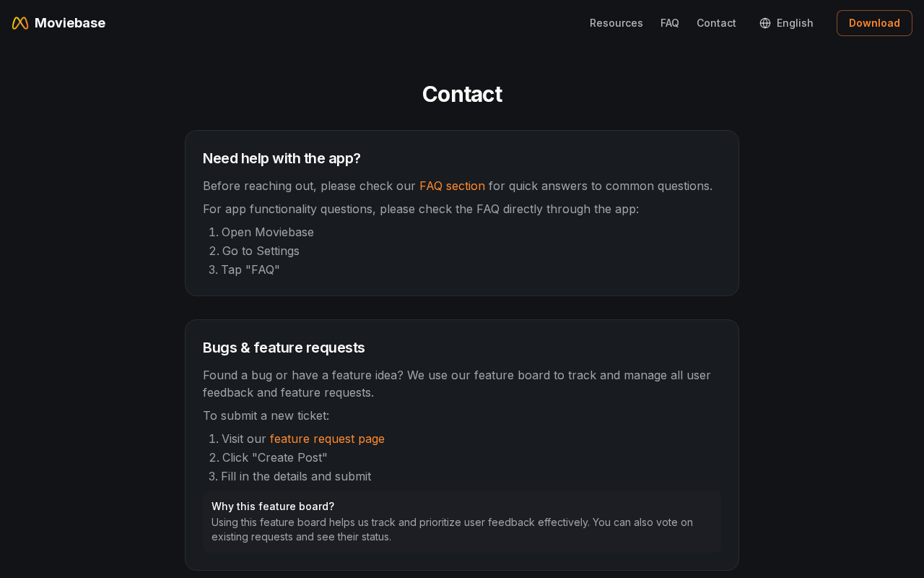
Task: Click the "Fill in the details and submit" step
Action: point(296,476)
